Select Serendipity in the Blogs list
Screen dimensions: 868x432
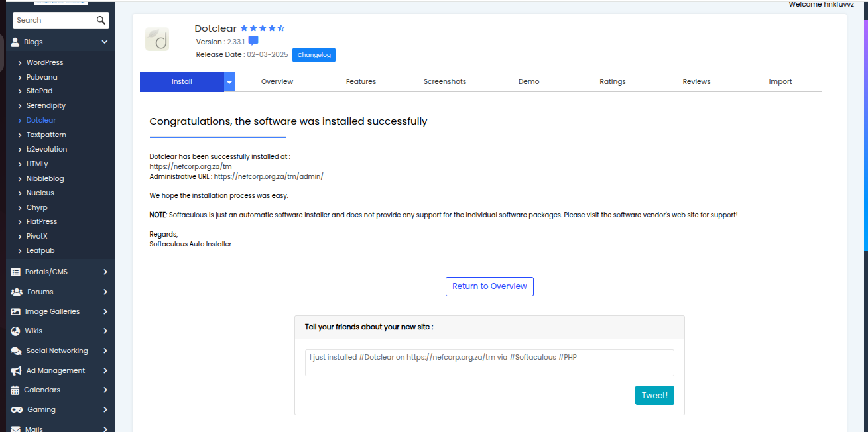click(x=46, y=105)
